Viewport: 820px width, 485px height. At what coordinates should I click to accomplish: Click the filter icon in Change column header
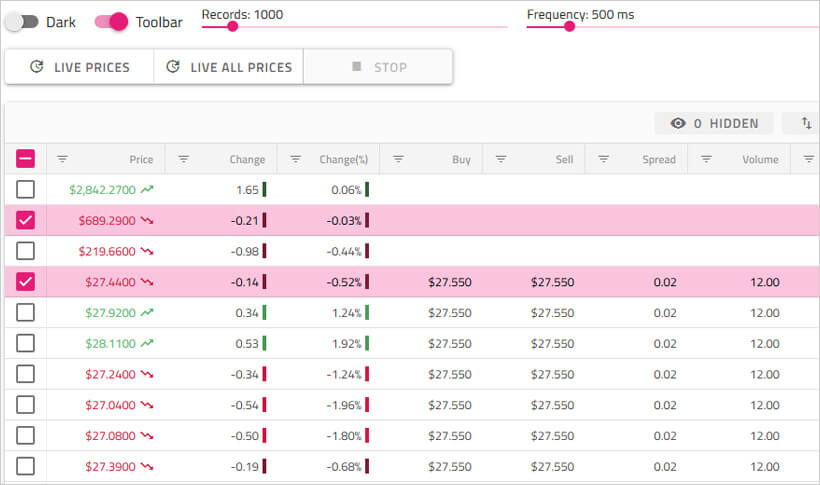pos(183,159)
